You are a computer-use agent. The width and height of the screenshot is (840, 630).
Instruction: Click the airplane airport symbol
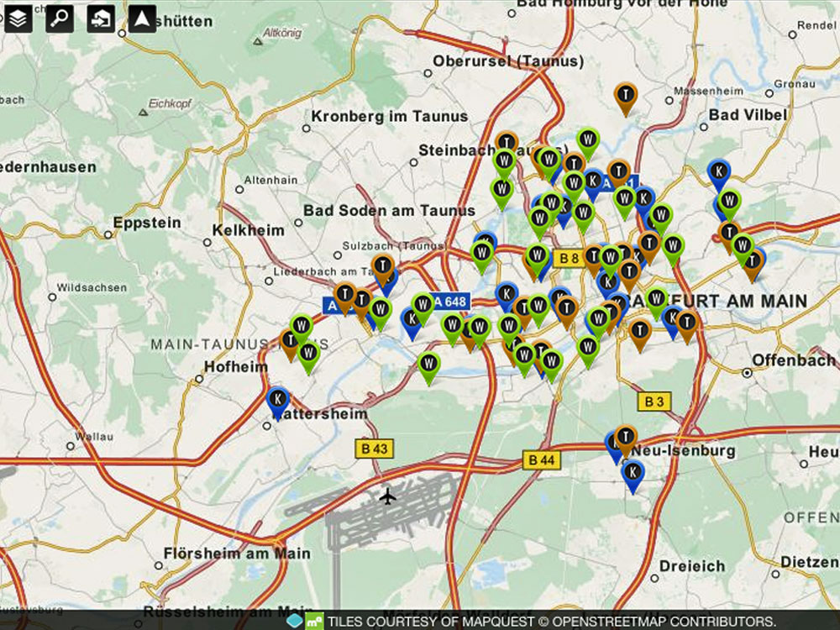coord(387,496)
